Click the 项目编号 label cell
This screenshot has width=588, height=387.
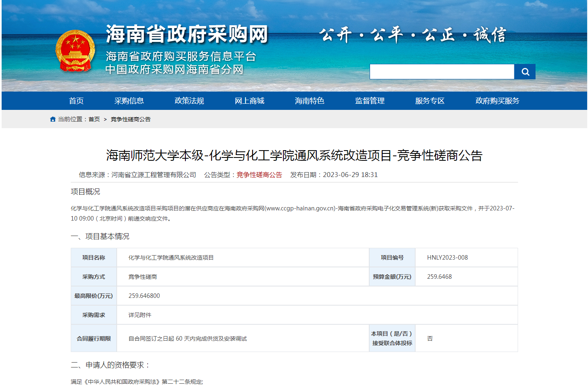point(392,258)
